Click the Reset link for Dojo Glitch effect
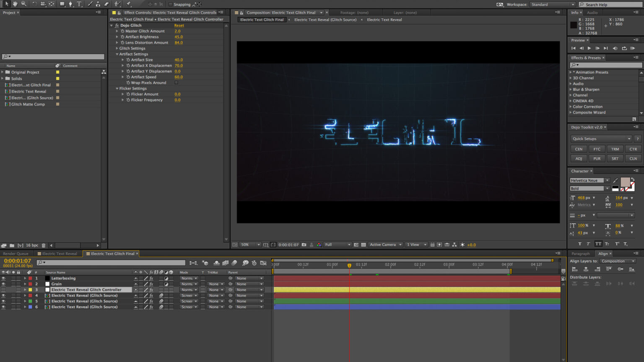This screenshot has width=644, height=362. pos(179,25)
